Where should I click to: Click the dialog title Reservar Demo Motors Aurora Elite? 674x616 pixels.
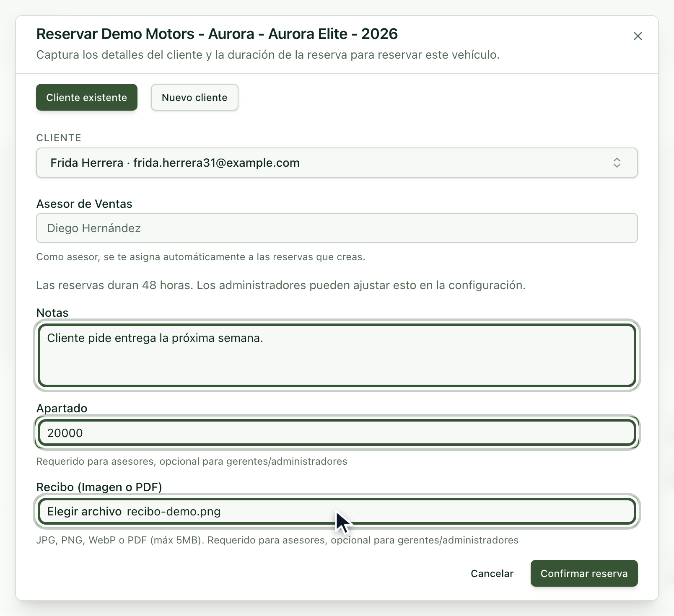click(217, 34)
